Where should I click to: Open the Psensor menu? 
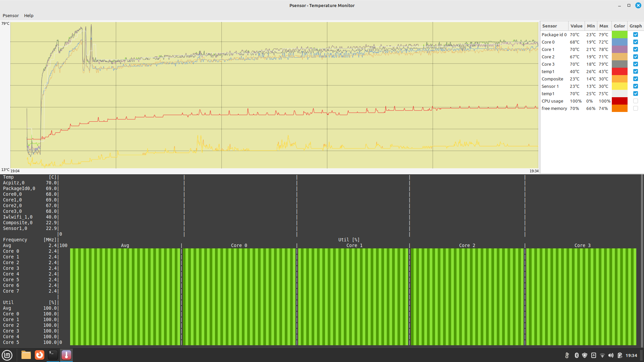(11, 15)
